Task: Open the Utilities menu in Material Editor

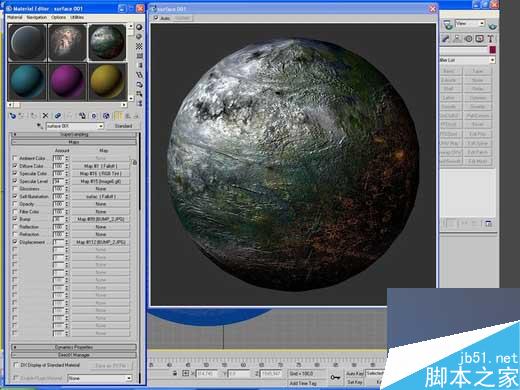Action: coord(77,17)
